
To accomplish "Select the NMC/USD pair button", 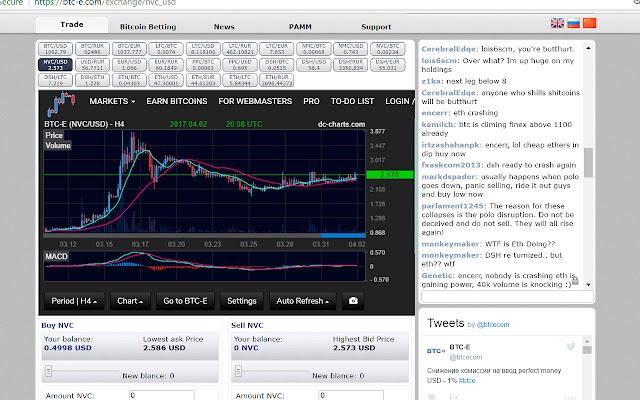I will click(x=351, y=49).
